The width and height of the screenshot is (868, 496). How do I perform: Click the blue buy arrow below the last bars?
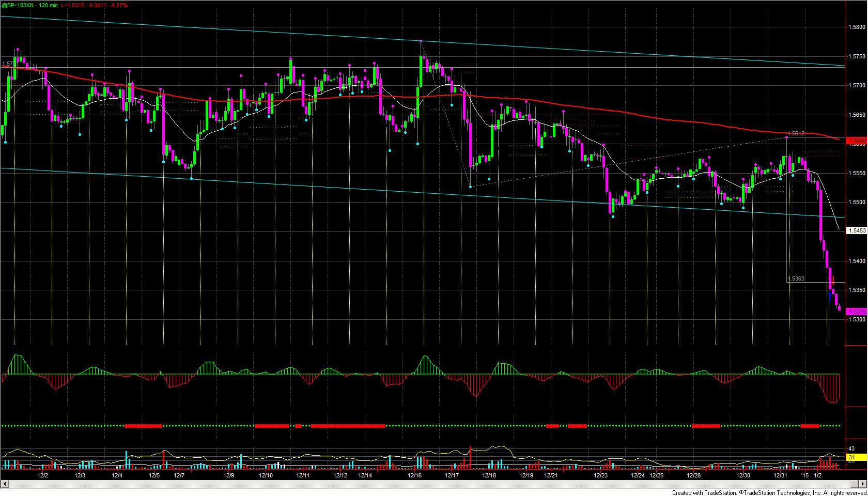pyautogui.click(x=830, y=297)
